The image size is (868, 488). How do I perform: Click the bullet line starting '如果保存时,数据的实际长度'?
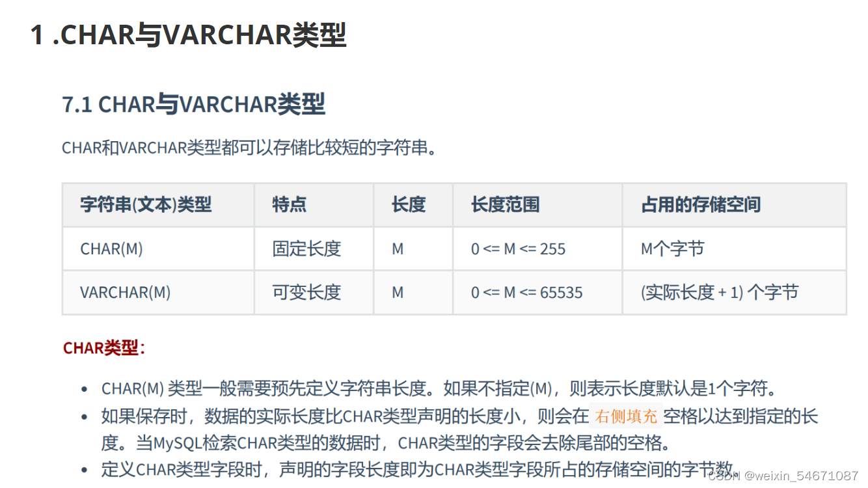click(x=459, y=416)
